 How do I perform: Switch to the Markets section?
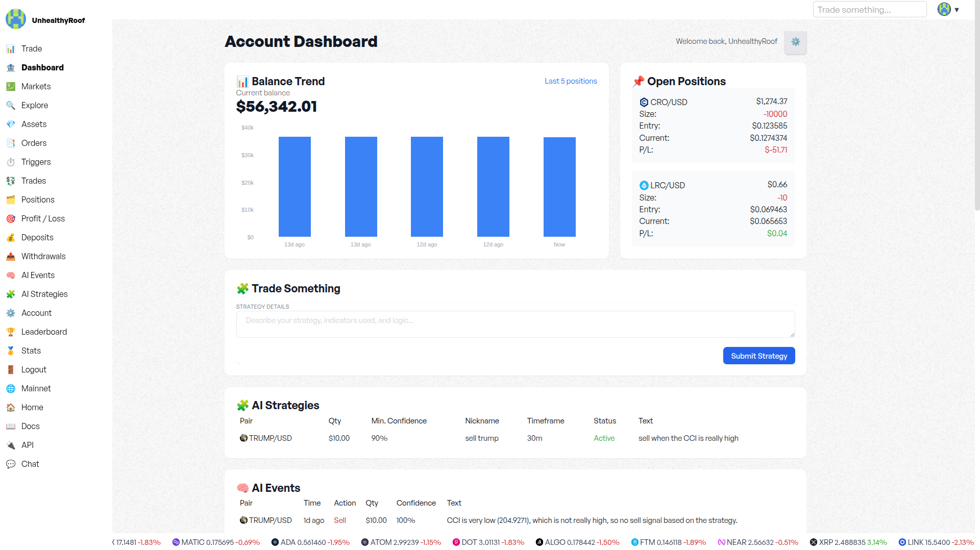click(36, 86)
